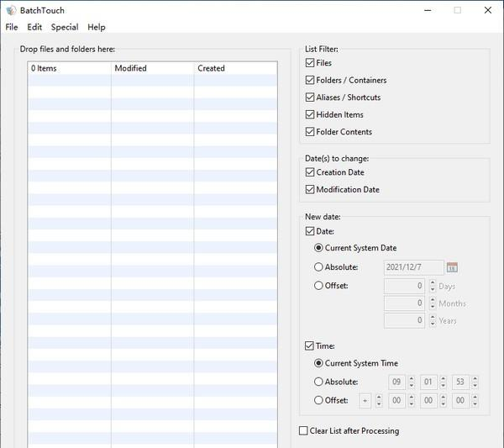This screenshot has width=504, height=448.
Task: Click the Days offset input field
Action: click(404, 286)
